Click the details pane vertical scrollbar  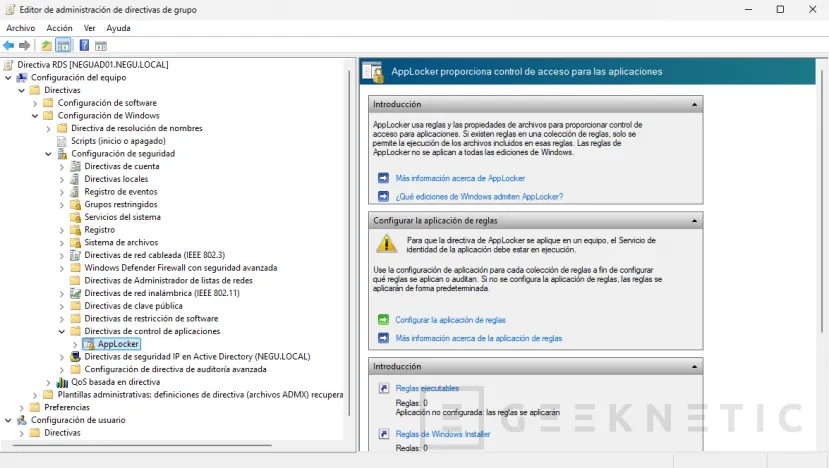[822, 201]
